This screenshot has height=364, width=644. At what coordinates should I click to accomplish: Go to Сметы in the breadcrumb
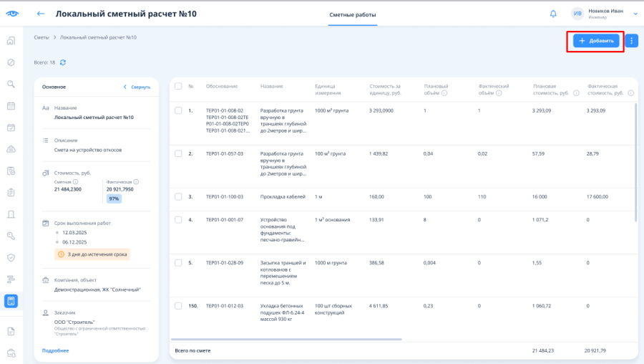pyautogui.click(x=42, y=37)
